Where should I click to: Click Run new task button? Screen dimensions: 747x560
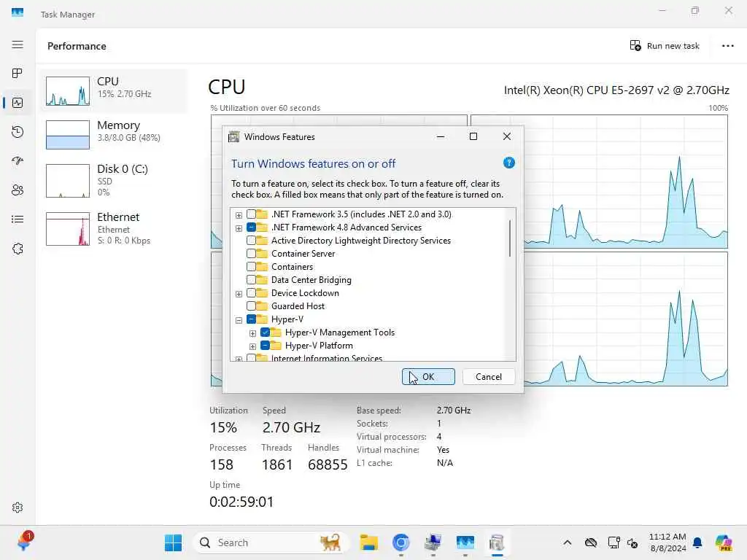[665, 46]
